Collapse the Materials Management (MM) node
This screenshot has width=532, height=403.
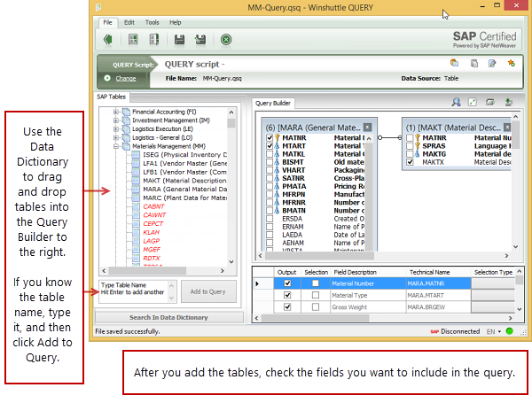[116, 146]
